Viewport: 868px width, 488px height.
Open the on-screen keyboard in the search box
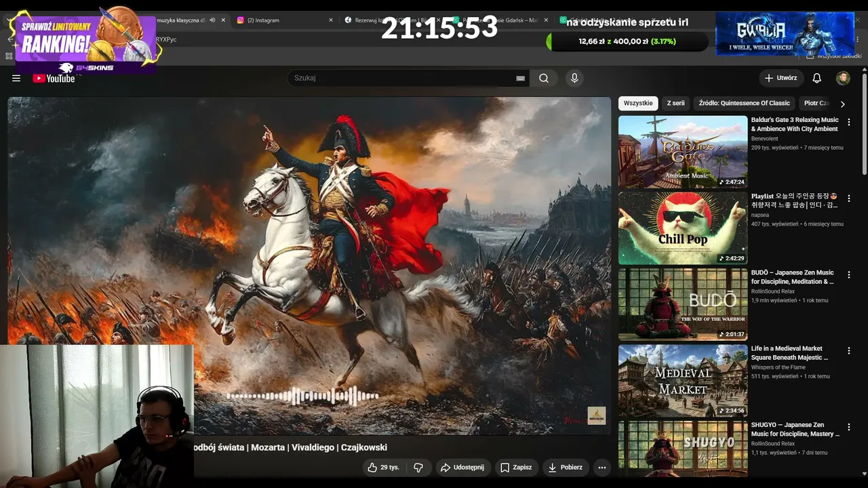pos(520,78)
